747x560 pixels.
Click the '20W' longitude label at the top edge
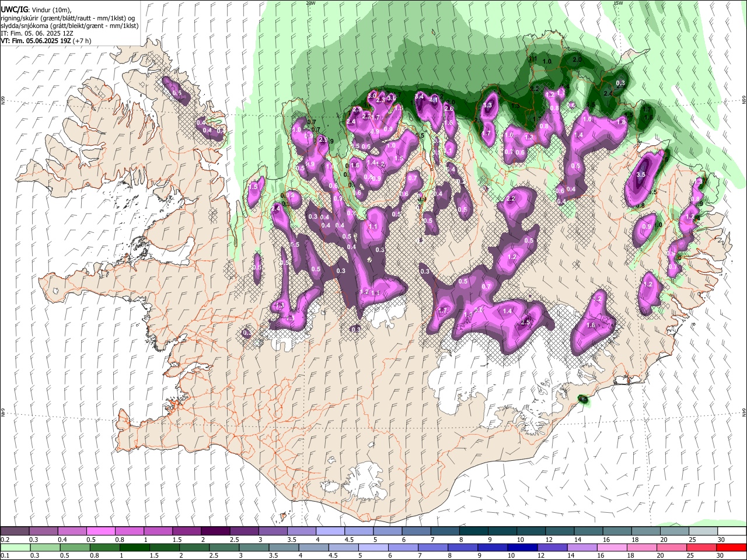[x=310, y=3]
